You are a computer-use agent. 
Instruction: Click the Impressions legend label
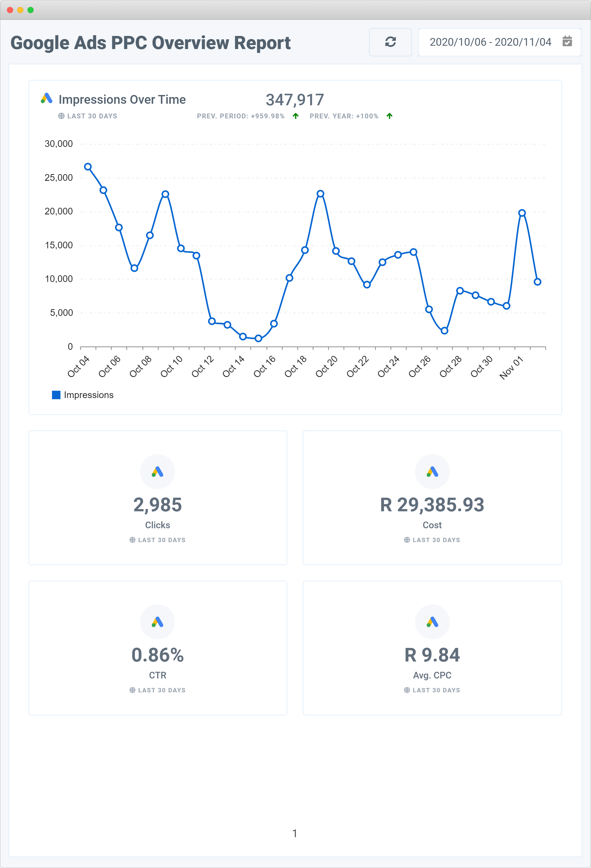click(x=89, y=395)
